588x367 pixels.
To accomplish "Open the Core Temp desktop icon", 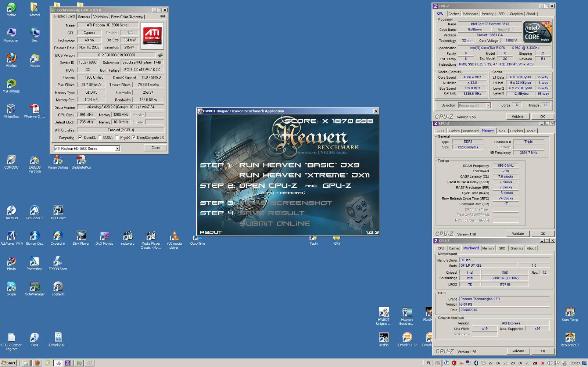I will (x=570, y=314).
